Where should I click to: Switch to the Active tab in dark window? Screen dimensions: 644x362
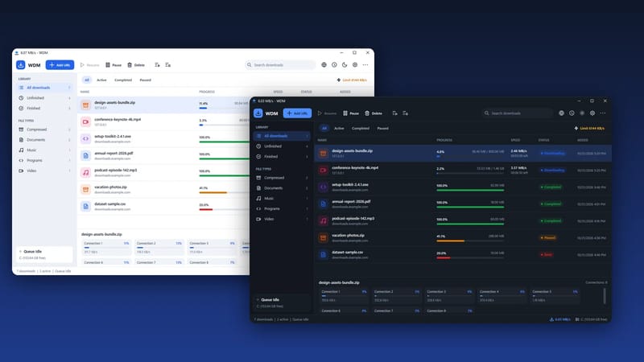pyautogui.click(x=339, y=129)
